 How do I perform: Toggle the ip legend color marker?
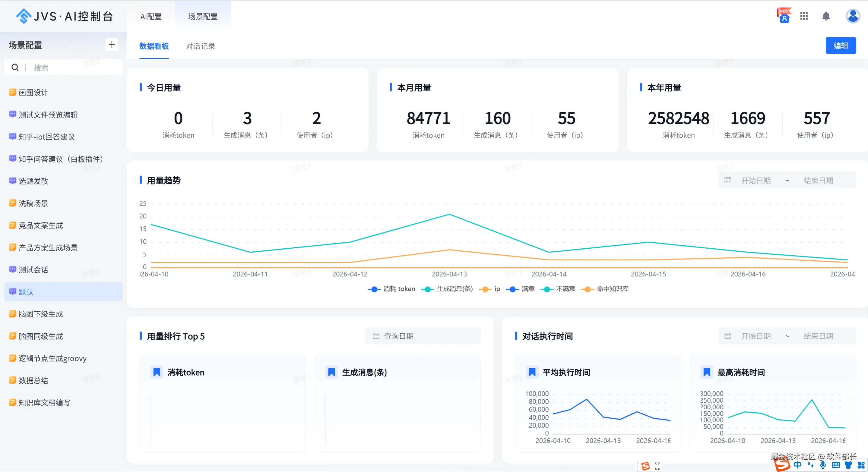tap(485, 289)
